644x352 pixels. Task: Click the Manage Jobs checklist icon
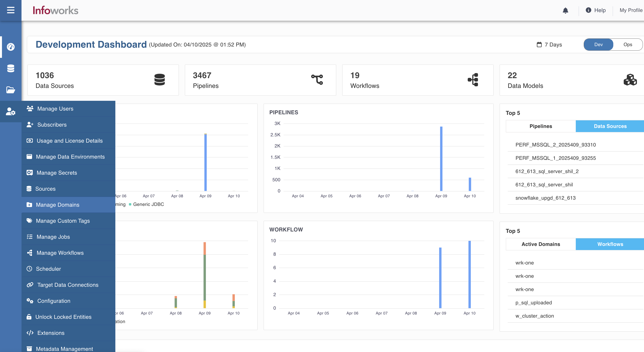tap(30, 236)
